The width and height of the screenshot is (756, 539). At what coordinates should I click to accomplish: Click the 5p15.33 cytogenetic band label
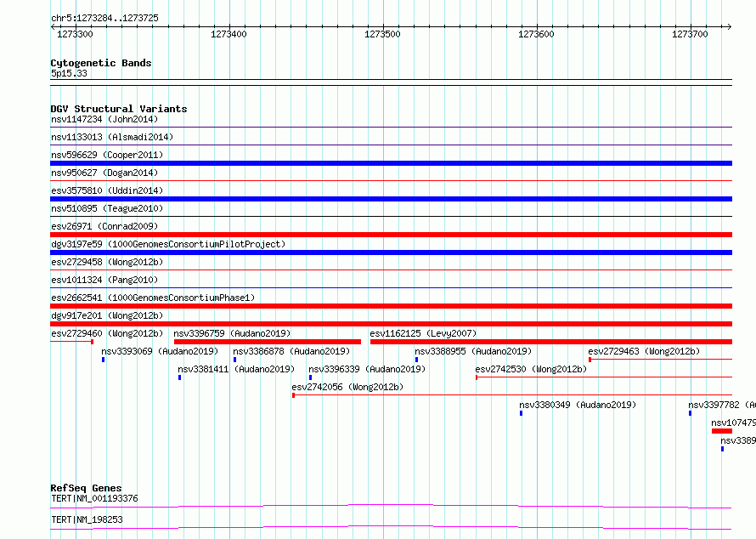click(69, 73)
